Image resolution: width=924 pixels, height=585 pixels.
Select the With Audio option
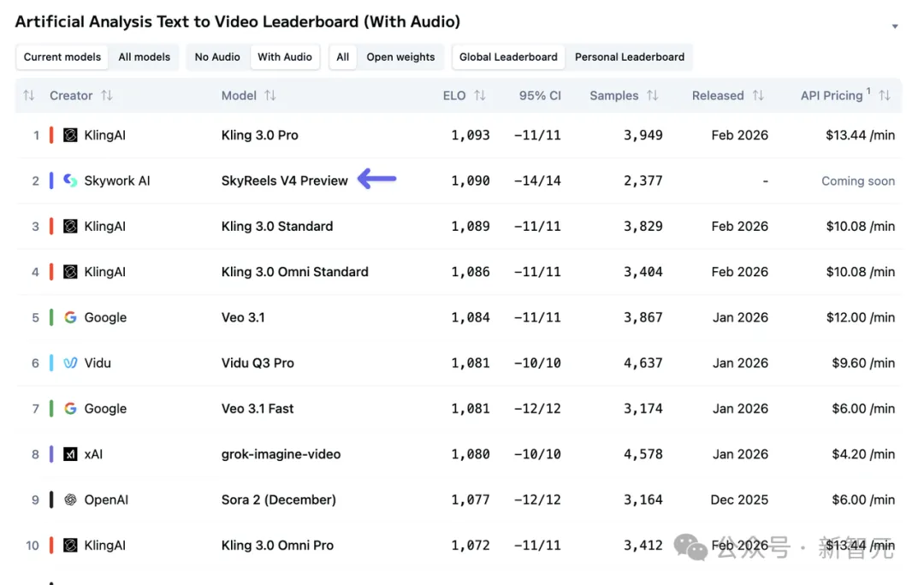pos(285,57)
